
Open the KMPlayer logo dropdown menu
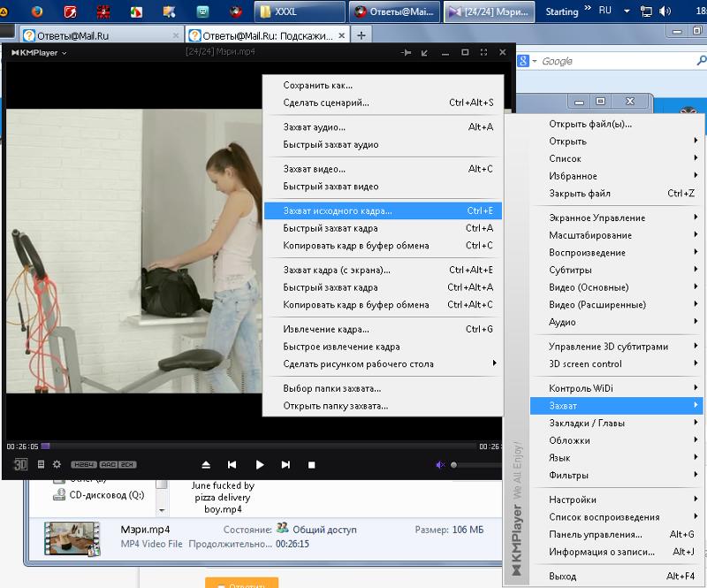pyautogui.click(x=39, y=53)
